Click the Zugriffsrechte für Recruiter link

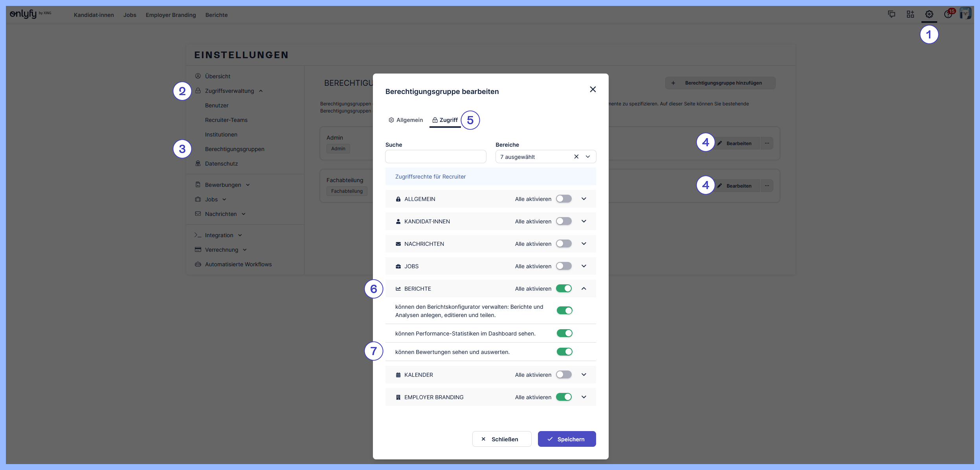(430, 176)
